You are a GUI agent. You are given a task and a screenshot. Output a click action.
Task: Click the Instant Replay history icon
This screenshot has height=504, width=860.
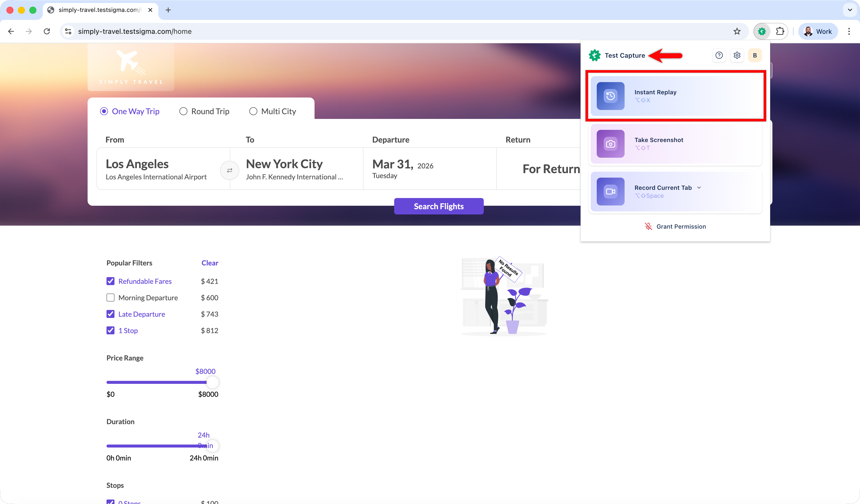click(x=610, y=96)
